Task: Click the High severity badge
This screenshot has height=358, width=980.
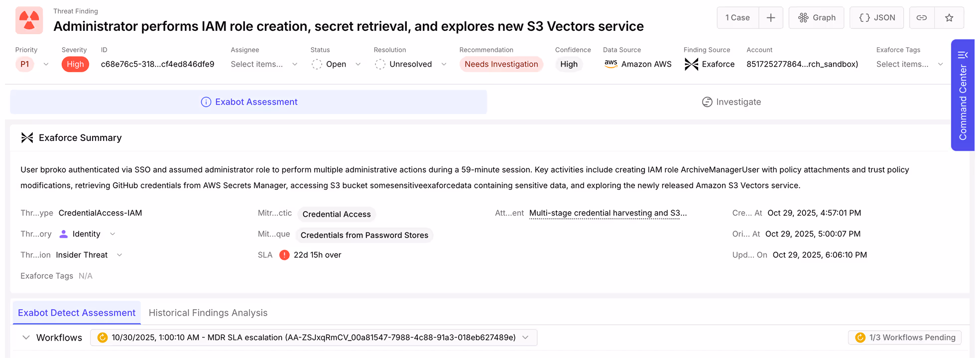Action: point(75,64)
